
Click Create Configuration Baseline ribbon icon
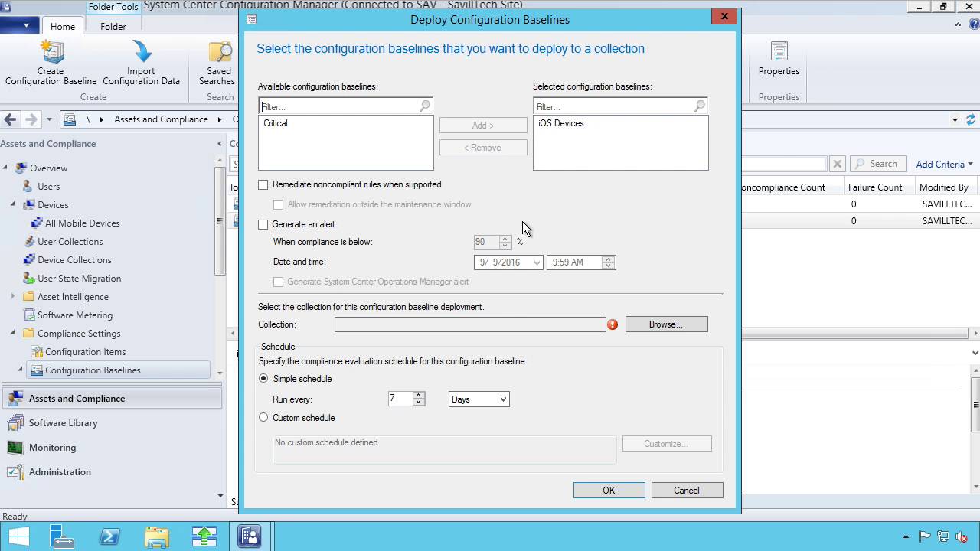[51, 63]
